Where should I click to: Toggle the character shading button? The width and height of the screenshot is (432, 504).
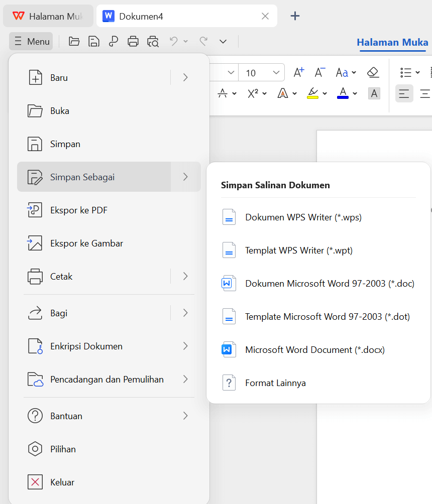pyautogui.click(x=374, y=93)
